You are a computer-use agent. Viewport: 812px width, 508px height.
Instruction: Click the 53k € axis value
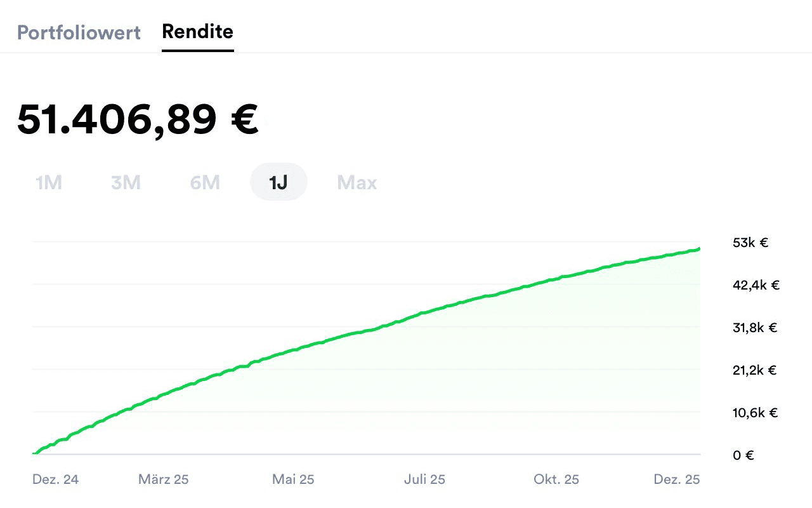pyautogui.click(x=749, y=242)
